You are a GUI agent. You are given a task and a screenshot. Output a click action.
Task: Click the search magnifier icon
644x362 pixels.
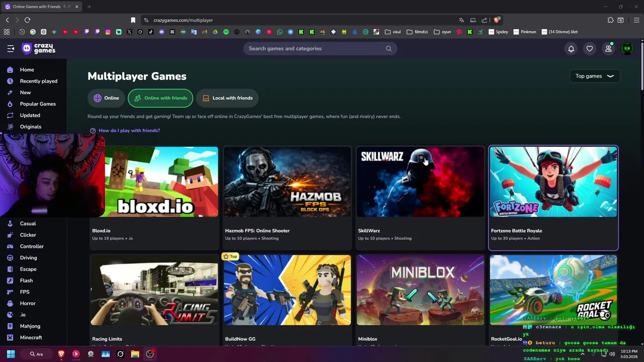pos(388,49)
